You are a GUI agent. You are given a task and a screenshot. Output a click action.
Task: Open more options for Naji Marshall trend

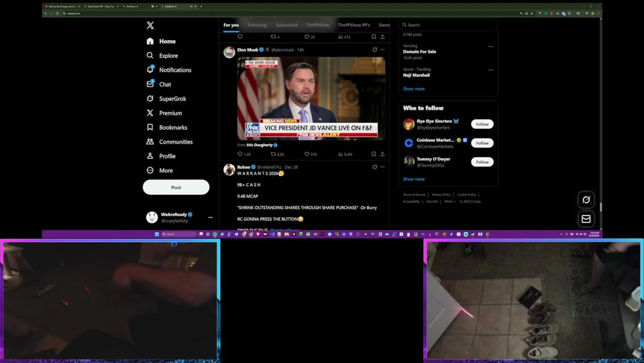[491, 70]
